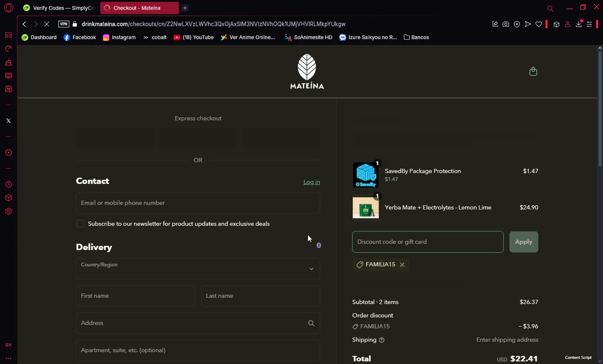Go back with the browser back arrow
Viewport: 603px width, 364px height.
click(x=25, y=24)
